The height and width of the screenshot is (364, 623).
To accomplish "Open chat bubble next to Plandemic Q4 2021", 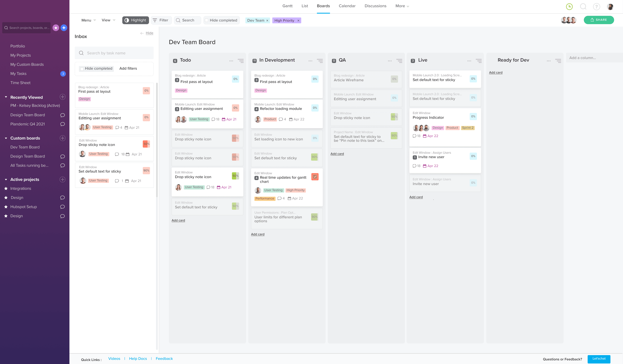I will click(x=62, y=124).
